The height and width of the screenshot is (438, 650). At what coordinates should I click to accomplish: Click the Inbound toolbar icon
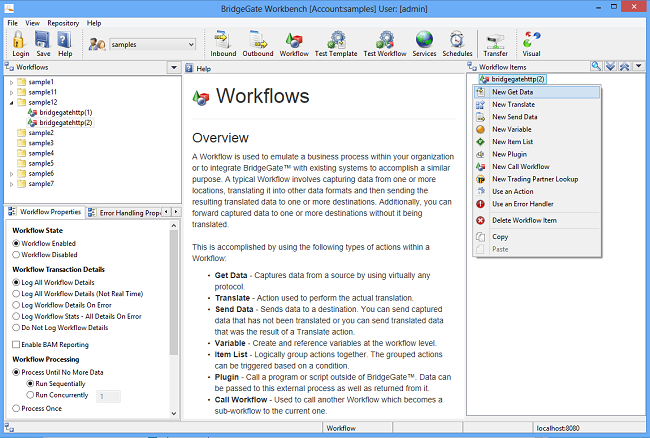click(223, 42)
